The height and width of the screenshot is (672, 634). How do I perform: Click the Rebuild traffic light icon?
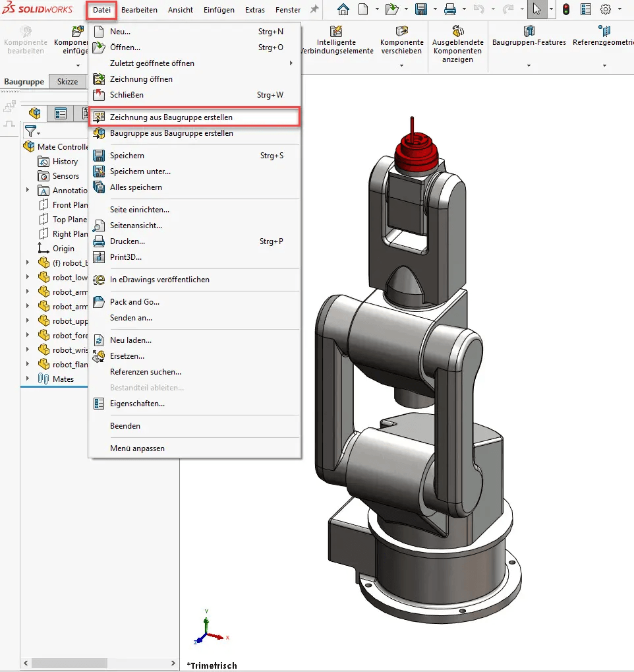[x=565, y=9]
